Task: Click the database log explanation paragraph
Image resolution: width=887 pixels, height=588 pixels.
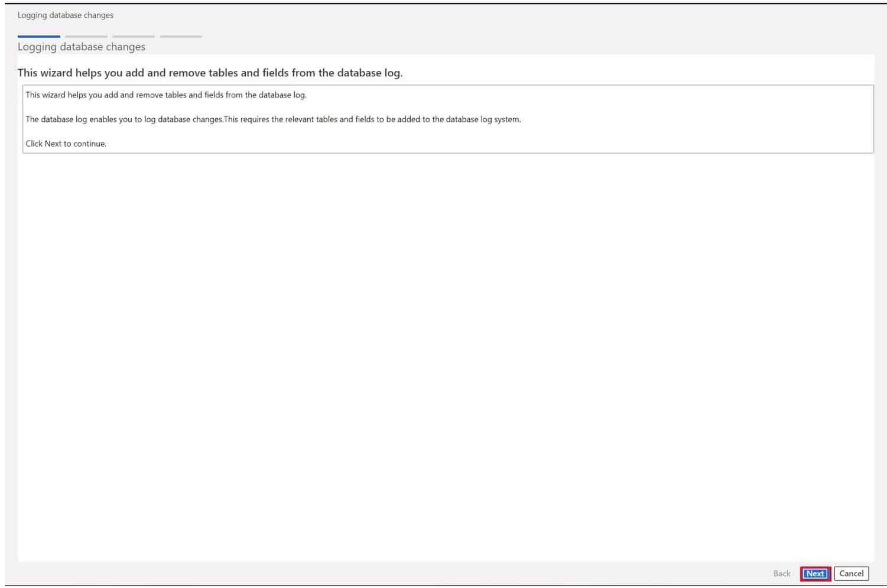Action: coord(274,119)
